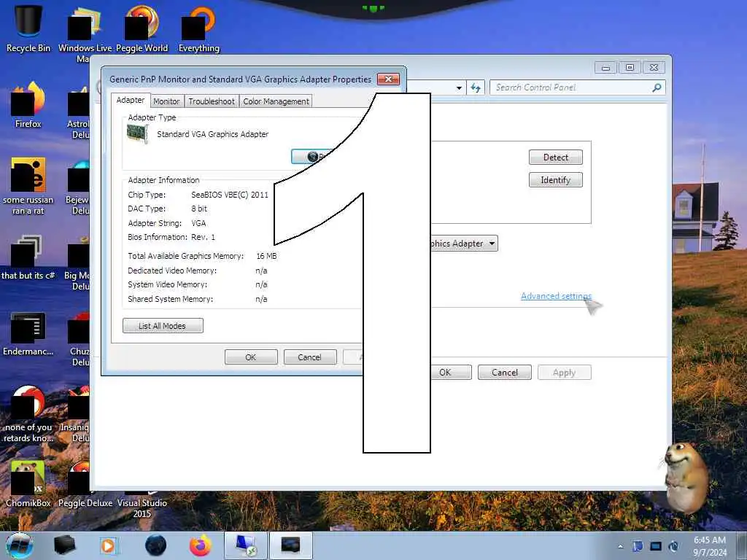Open the Everything search shortcut
The width and height of the screenshot is (747, 560).
tap(198, 29)
